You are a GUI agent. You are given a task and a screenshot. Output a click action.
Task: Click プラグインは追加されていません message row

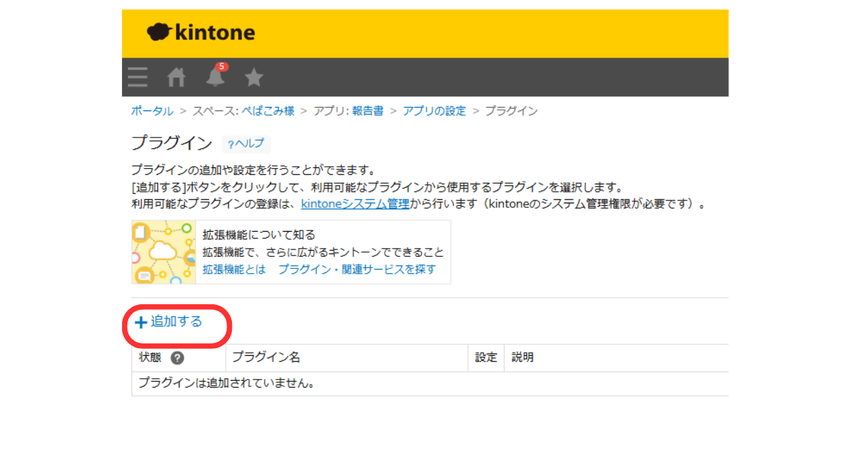[x=430, y=384]
